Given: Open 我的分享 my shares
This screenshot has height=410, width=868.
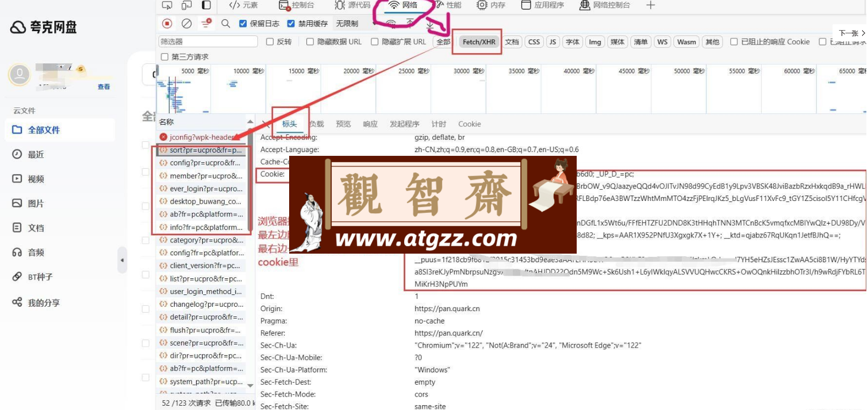Looking at the screenshot, I should point(36,303).
